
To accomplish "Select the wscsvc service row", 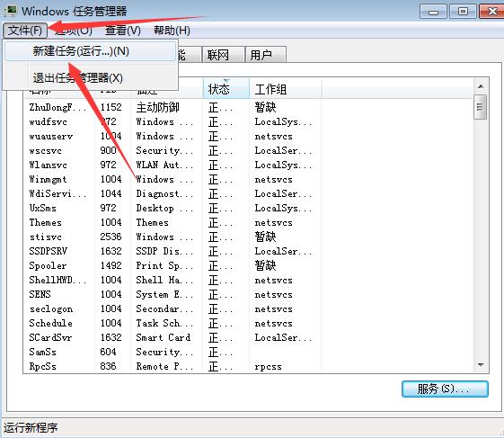I will (x=172, y=150).
